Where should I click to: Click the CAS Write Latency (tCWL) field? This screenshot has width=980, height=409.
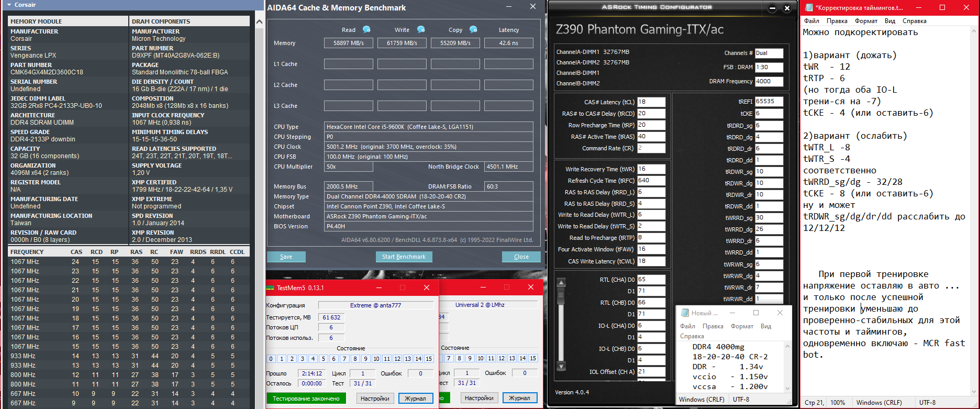click(651, 261)
